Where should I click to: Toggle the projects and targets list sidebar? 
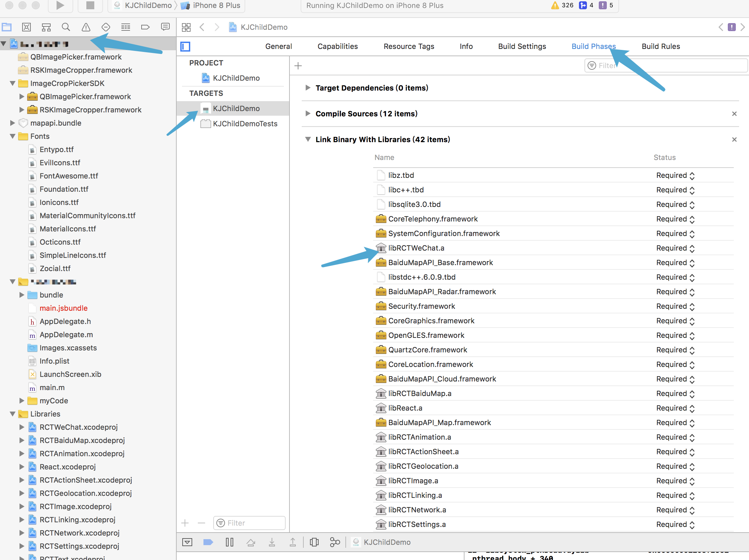click(x=186, y=46)
